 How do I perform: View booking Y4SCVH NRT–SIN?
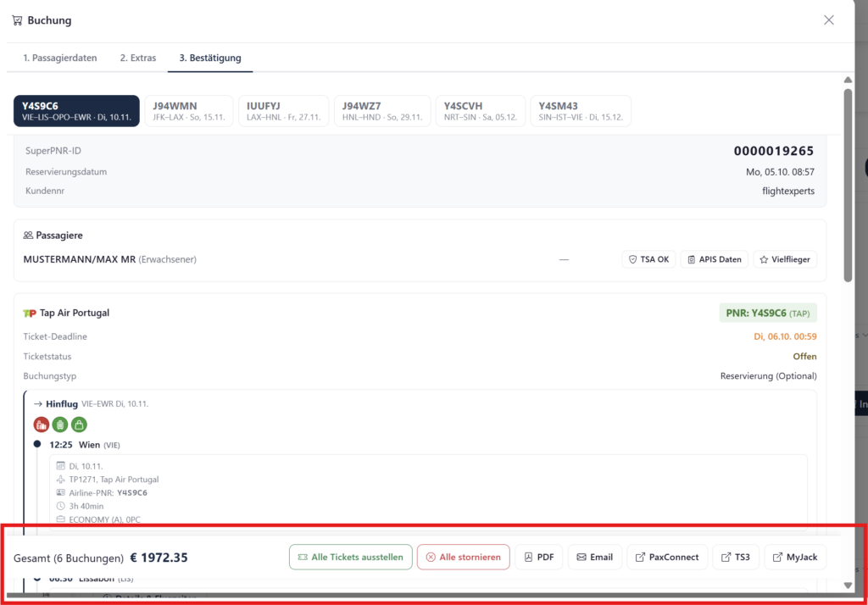pyautogui.click(x=481, y=111)
